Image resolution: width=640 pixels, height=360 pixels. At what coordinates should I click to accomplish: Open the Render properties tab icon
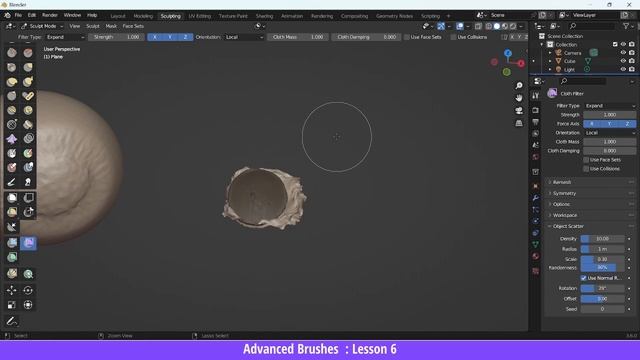pos(536,110)
